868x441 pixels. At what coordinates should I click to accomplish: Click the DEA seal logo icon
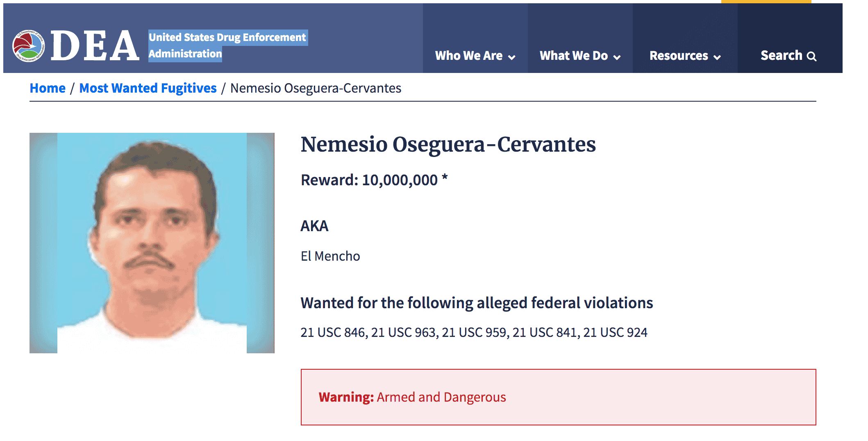click(x=29, y=46)
